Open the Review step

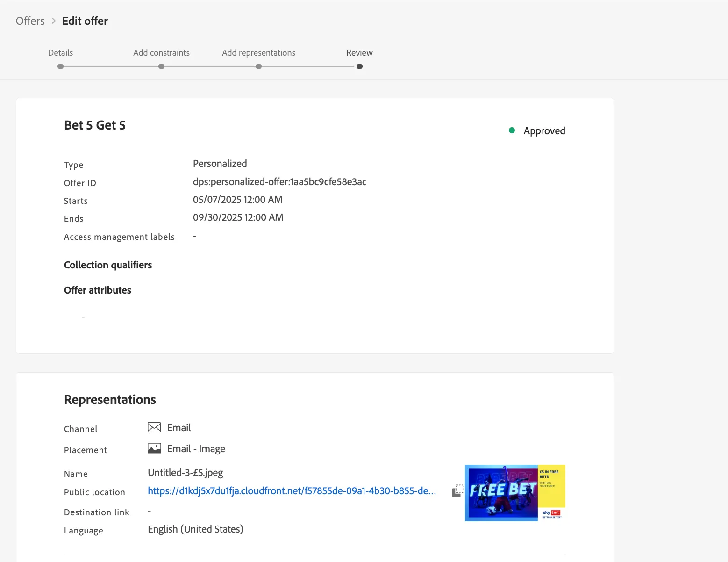tap(359, 53)
